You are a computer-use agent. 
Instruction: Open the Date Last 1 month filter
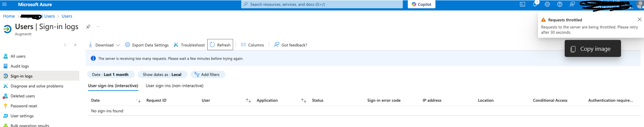tap(110, 75)
